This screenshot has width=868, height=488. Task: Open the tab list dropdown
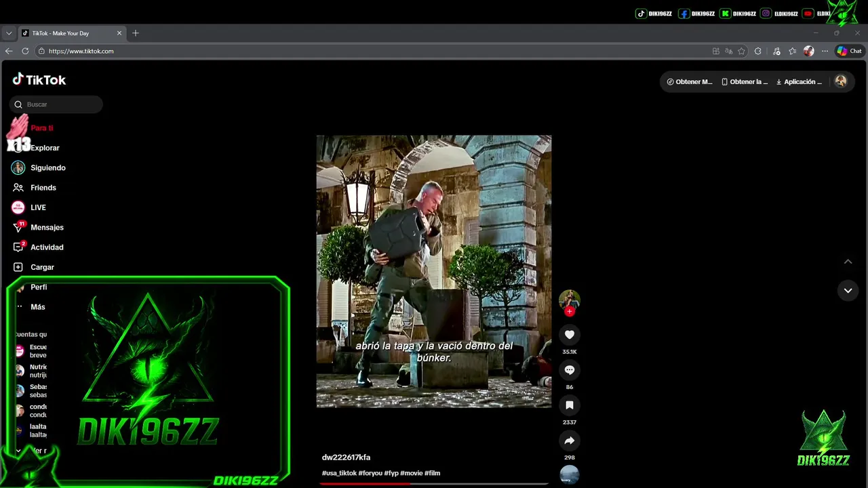(9, 33)
